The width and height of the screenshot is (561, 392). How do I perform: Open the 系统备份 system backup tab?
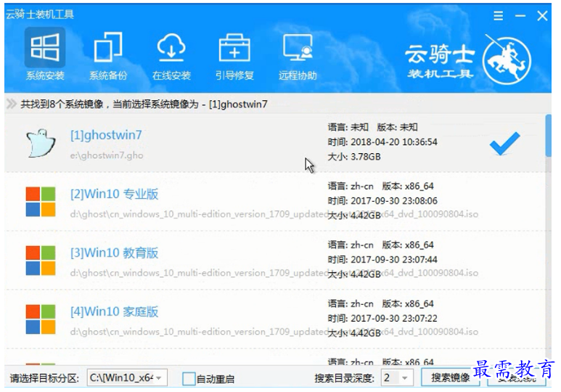coord(108,54)
